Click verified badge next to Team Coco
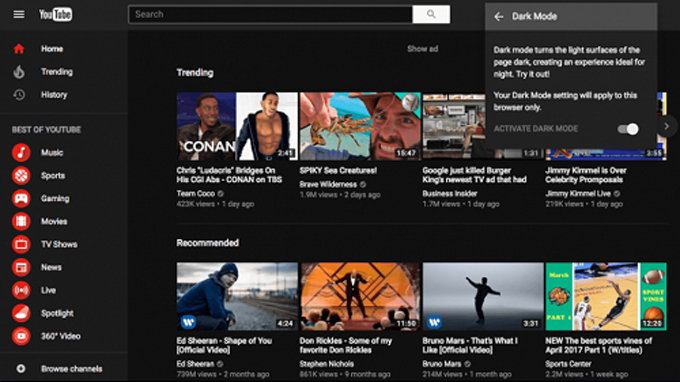Screen dimensions: 680x382 220,194
